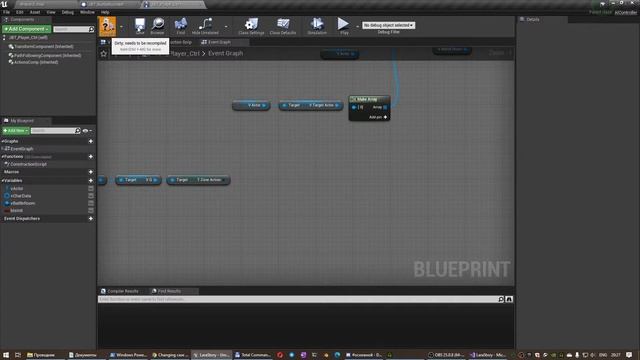640x360 pixels.
Task: Toggle the eye view options in My Blueprint
Action: click(87, 131)
